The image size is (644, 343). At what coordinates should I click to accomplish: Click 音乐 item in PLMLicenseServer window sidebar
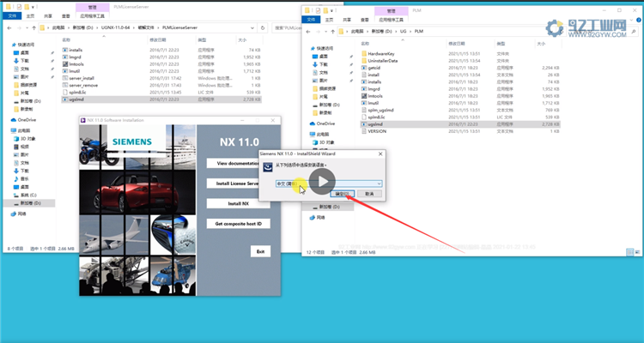[25, 179]
